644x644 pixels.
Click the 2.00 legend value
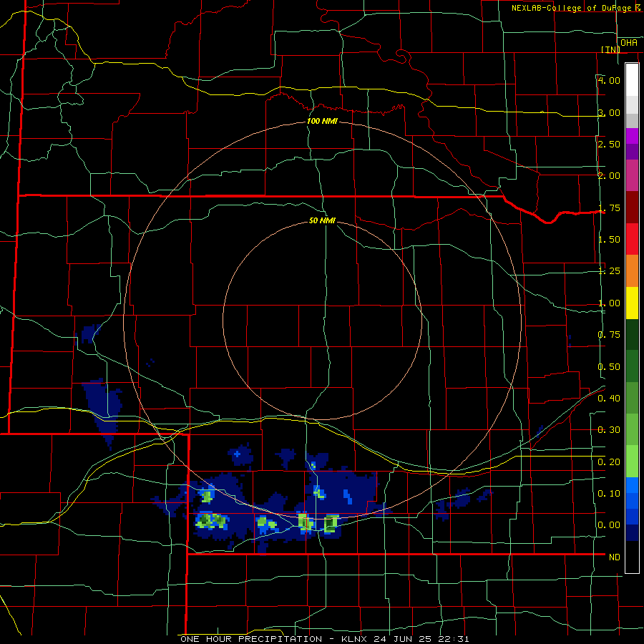[x=609, y=176]
